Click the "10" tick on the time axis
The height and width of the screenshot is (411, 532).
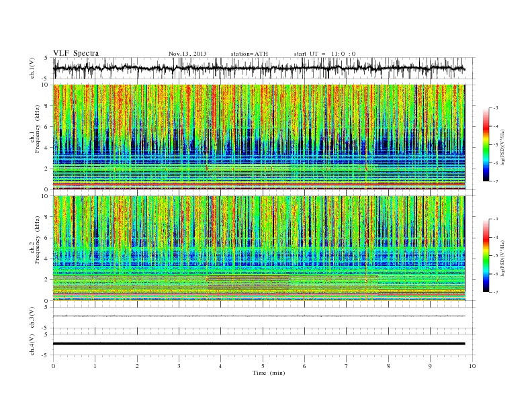[x=472, y=366]
